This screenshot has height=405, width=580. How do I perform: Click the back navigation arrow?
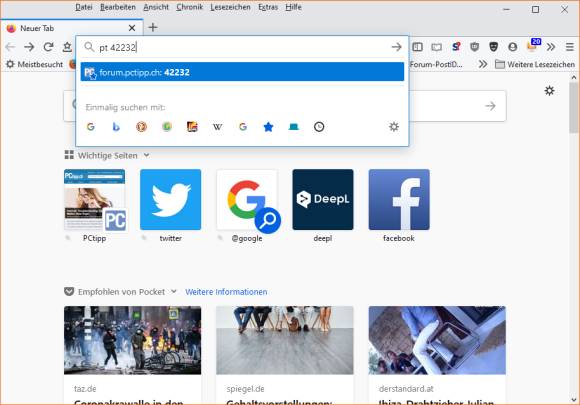tap(10, 47)
